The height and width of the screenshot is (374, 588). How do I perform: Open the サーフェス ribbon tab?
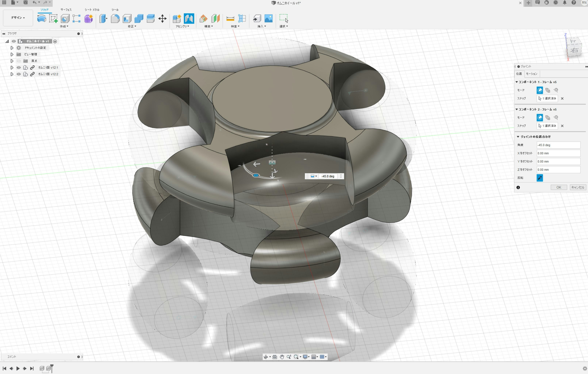tap(66, 10)
